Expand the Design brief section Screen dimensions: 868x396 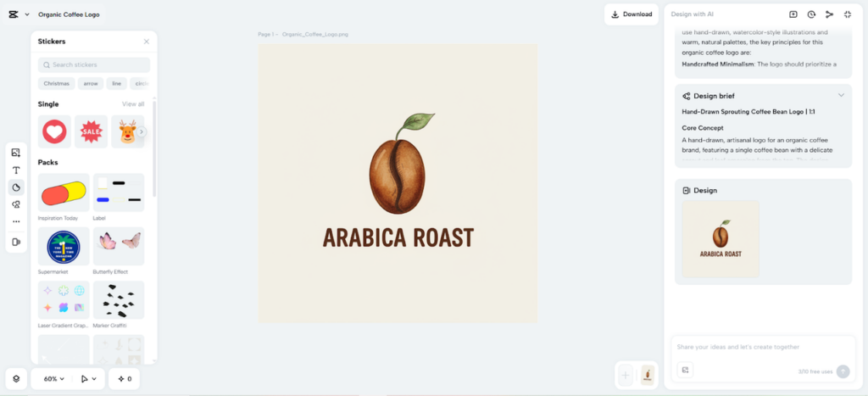[841, 96]
